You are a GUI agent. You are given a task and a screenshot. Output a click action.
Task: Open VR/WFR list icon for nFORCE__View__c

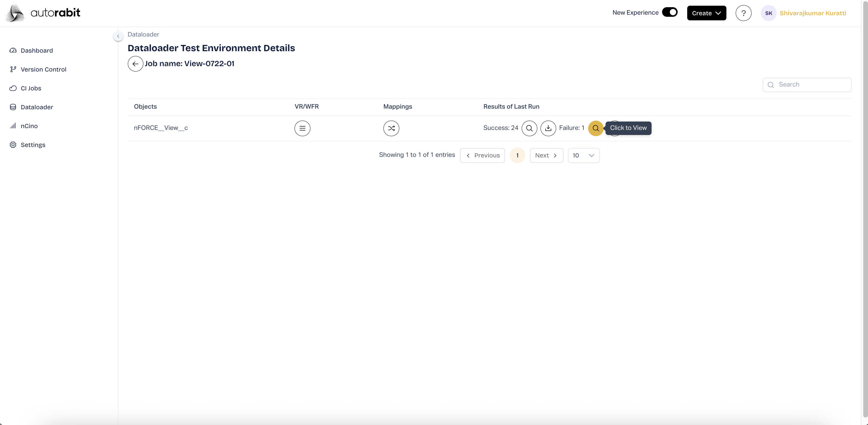[x=302, y=128]
